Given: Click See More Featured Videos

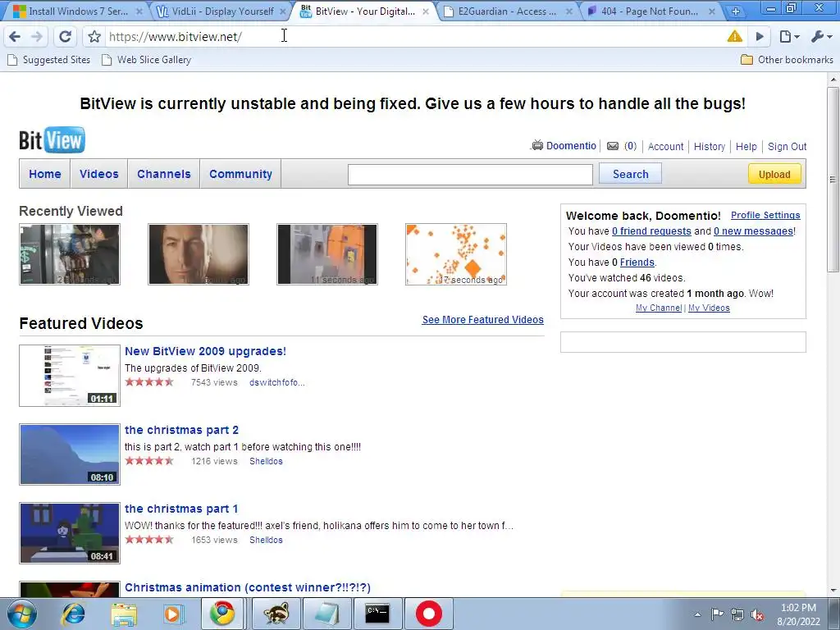Looking at the screenshot, I should (x=482, y=320).
